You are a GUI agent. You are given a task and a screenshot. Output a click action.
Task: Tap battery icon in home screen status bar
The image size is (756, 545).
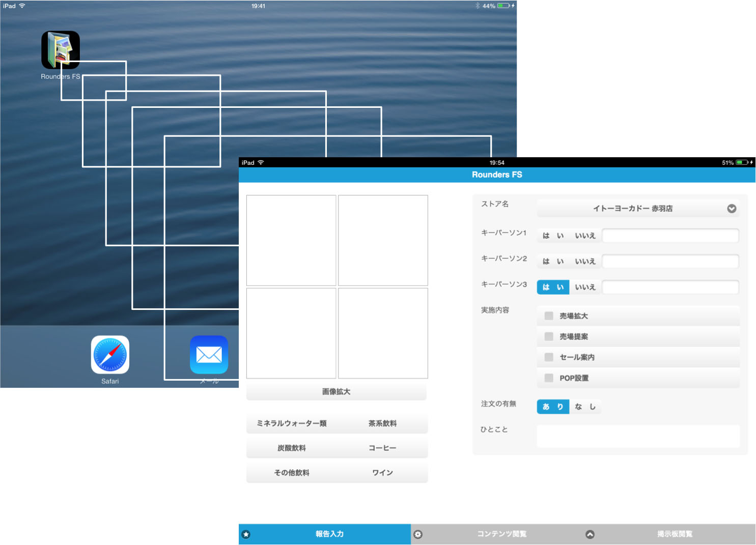tap(504, 6)
